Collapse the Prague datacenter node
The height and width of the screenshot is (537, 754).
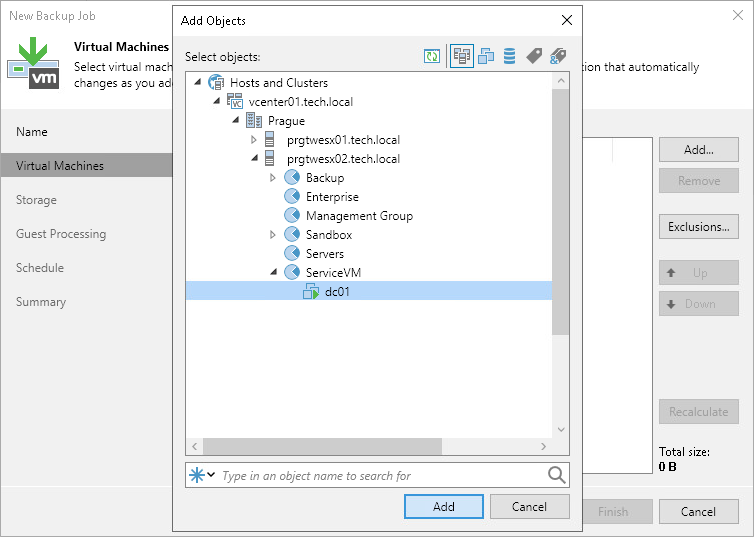click(236, 120)
